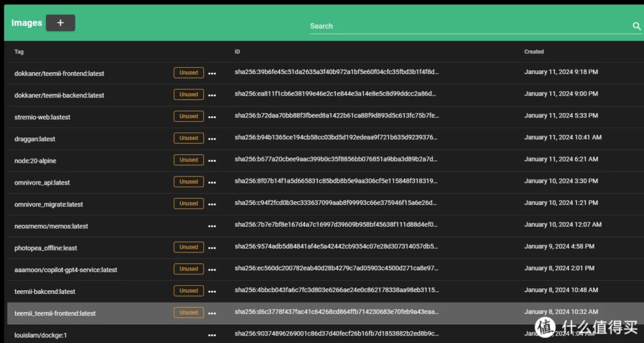Image resolution: width=644 pixels, height=343 pixels.
Task: Select the teemii_teemii-frontend:latest row
Action: (55, 313)
